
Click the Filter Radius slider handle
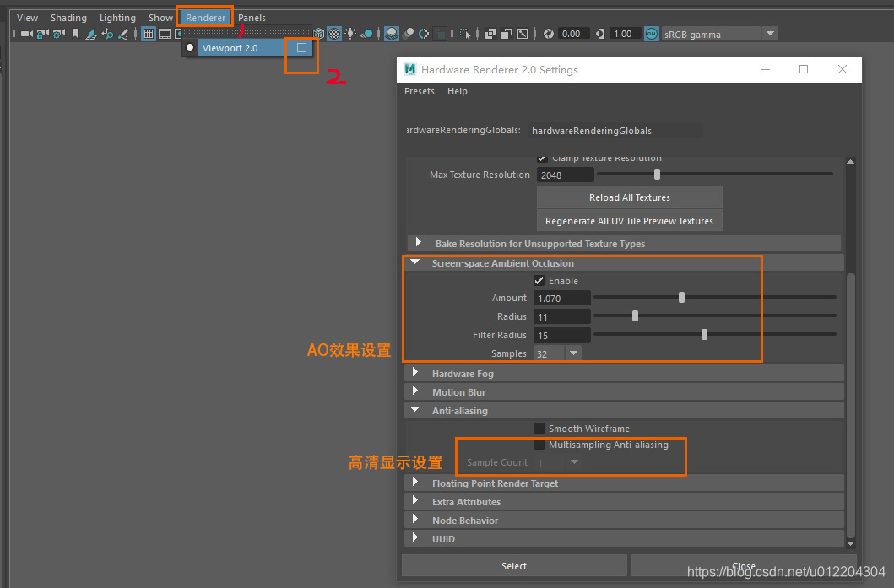tap(704, 334)
